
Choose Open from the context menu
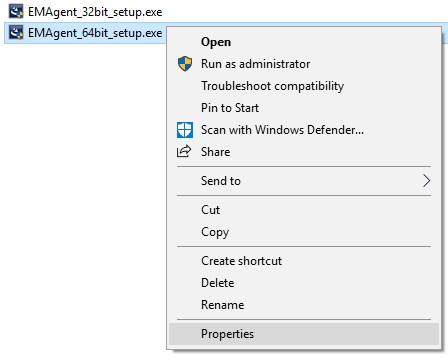click(304, 42)
